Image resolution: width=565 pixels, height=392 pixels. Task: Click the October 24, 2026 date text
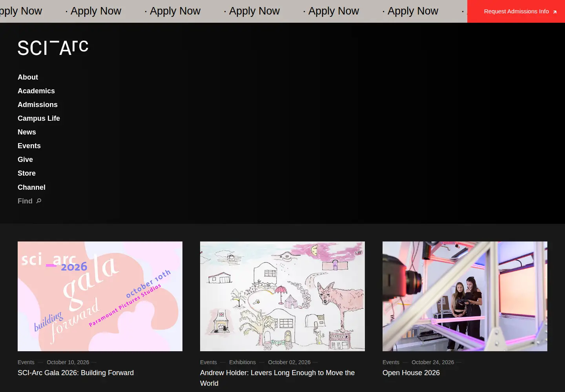[x=433, y=362]
